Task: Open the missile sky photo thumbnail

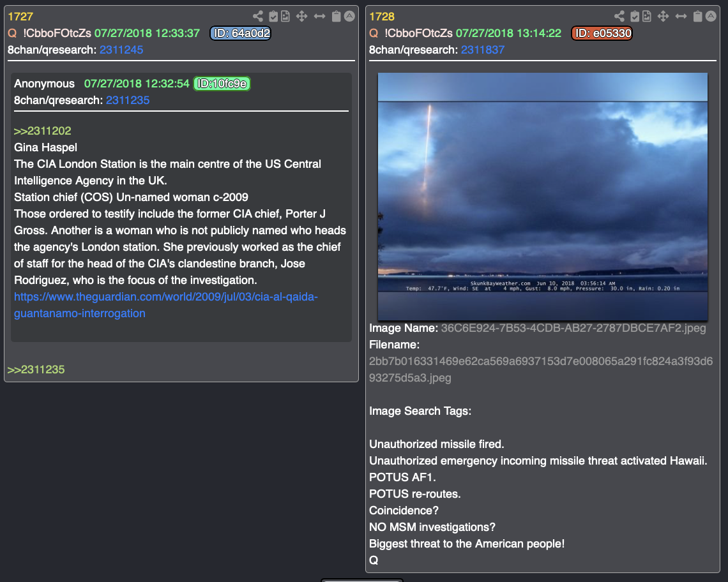Action: tap(543, 197)
